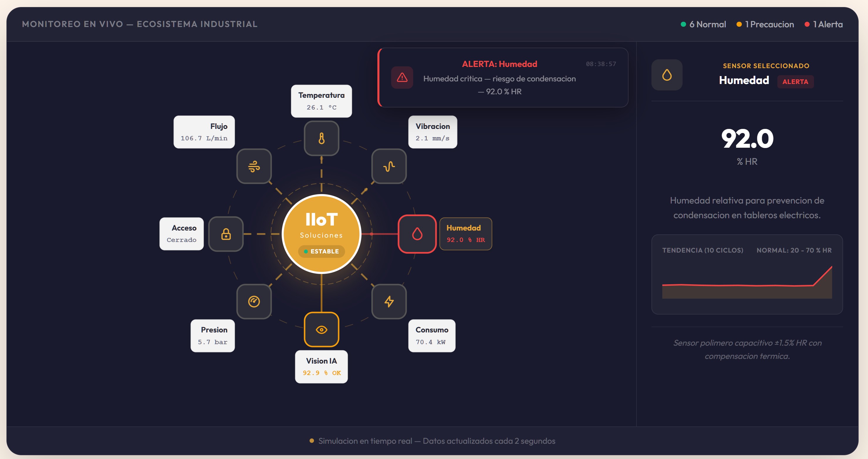868x459 pixels.
Task: Open the Vibracion 2.1 mm/s label card
Action: coord(433,132)
